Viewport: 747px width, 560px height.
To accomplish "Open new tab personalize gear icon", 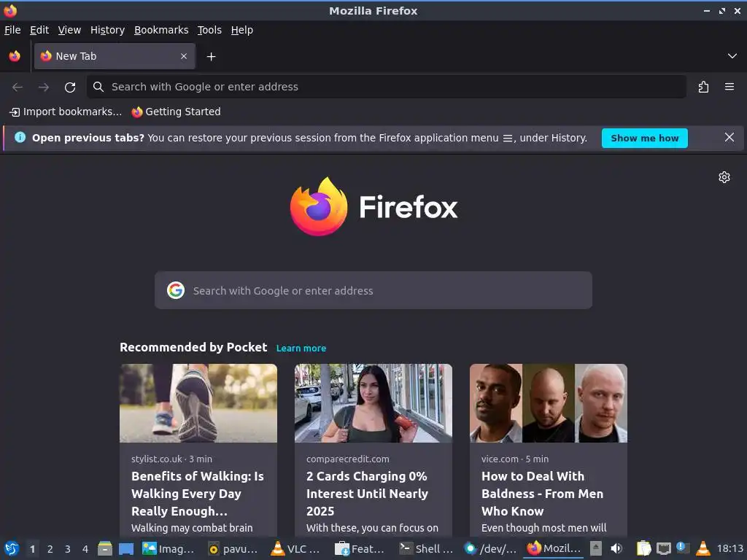I will coord(724,177).
